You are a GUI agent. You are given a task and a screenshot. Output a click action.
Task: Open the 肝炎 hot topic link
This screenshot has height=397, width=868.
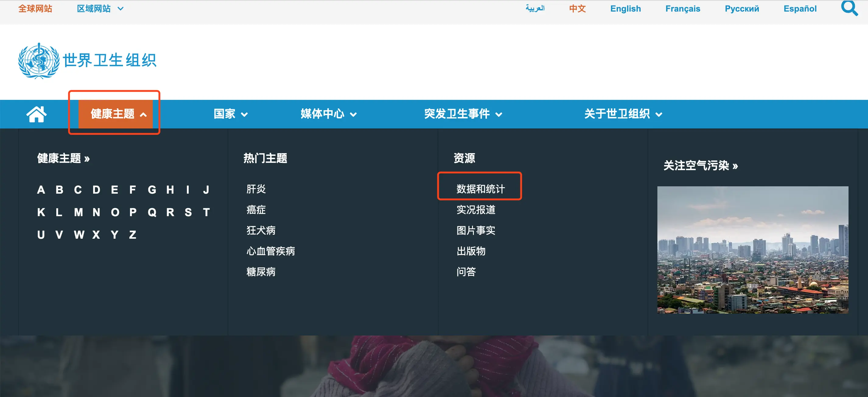[256, 189]
